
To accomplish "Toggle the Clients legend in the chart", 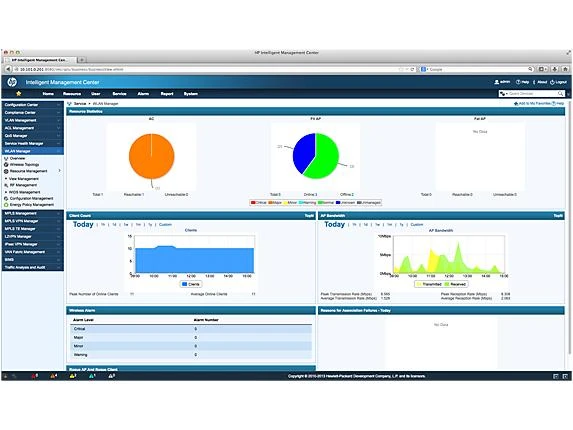I will coord(191,284).
